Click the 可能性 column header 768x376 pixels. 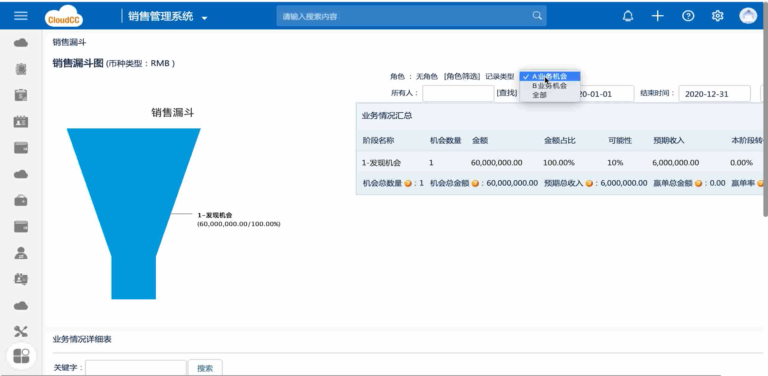[x=620, y=141]
